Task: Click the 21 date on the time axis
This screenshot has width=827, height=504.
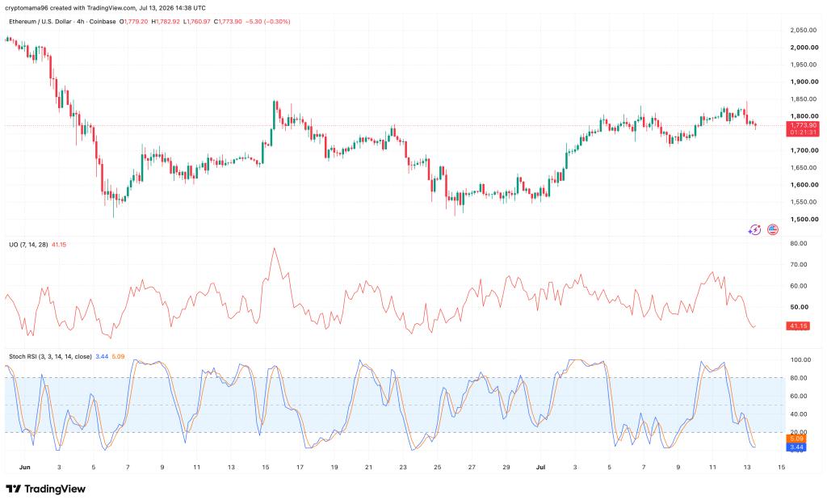Action: (x=368, y=467)
